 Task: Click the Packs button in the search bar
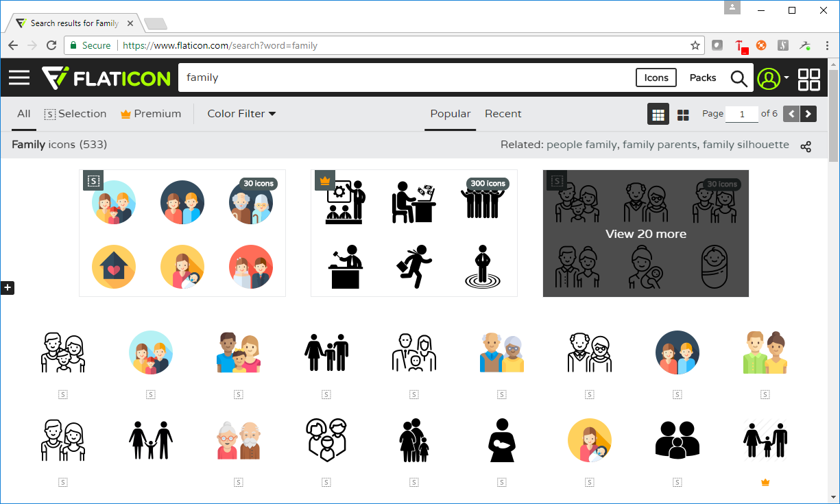click(702, 77)
